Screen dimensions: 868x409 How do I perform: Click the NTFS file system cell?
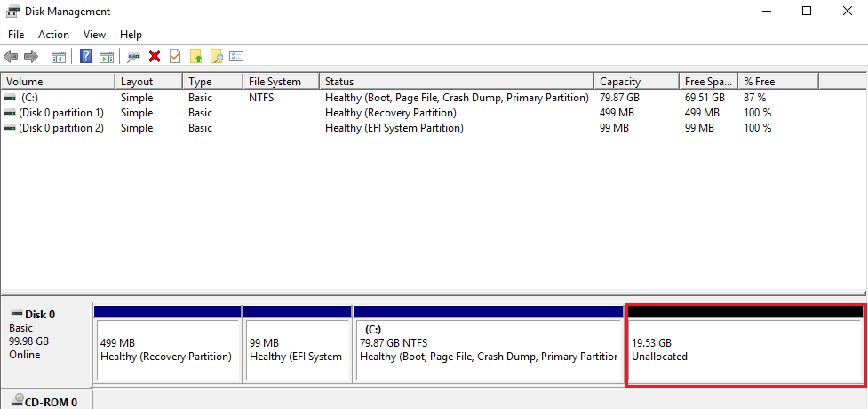click(261, 98)
